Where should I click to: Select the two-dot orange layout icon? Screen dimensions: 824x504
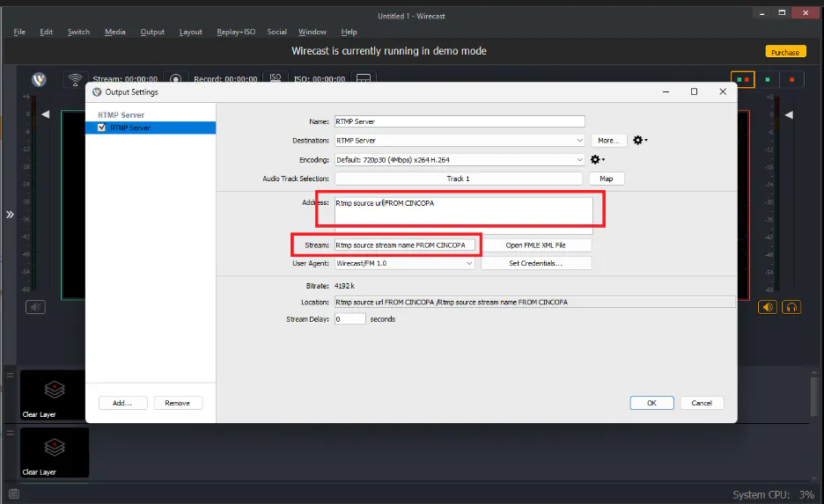pyautogui.click(x=742, y=79)
